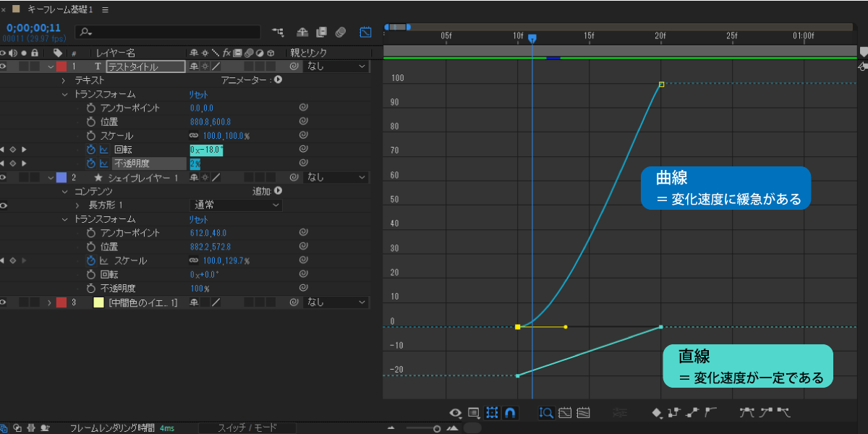The image size is (868, 434).
Task: Click リセット for layer 1 transform
Action: point(199,94)
